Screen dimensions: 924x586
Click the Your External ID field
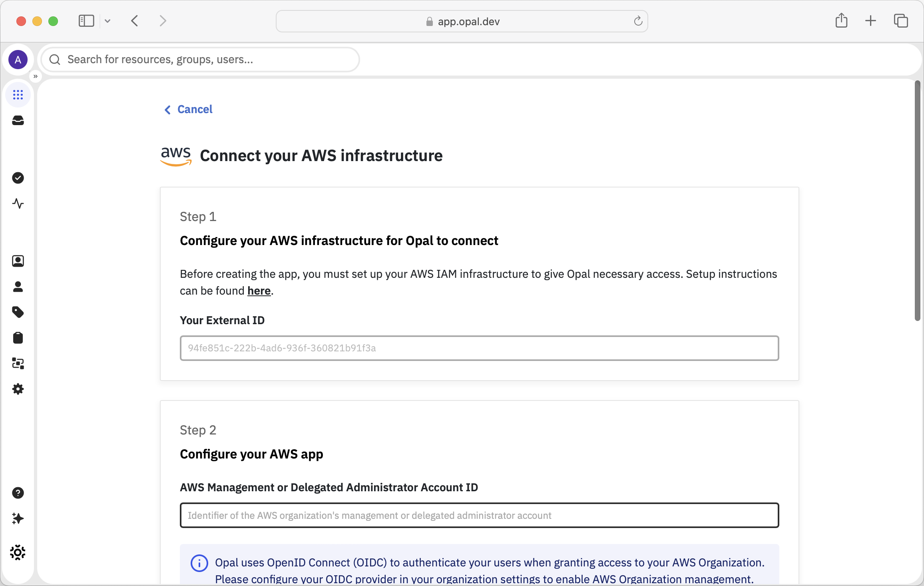[x=479, y=348]
